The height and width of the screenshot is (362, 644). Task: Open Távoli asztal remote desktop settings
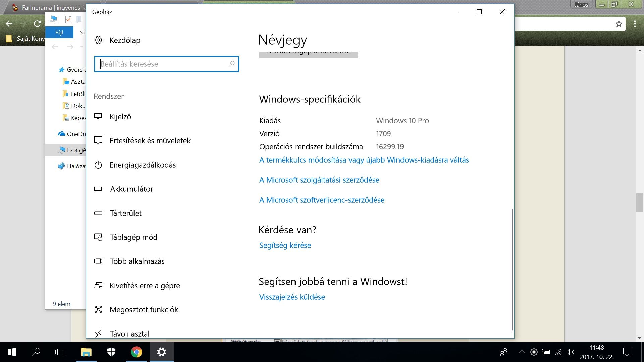pyautogui.click(x=129, y=334)
